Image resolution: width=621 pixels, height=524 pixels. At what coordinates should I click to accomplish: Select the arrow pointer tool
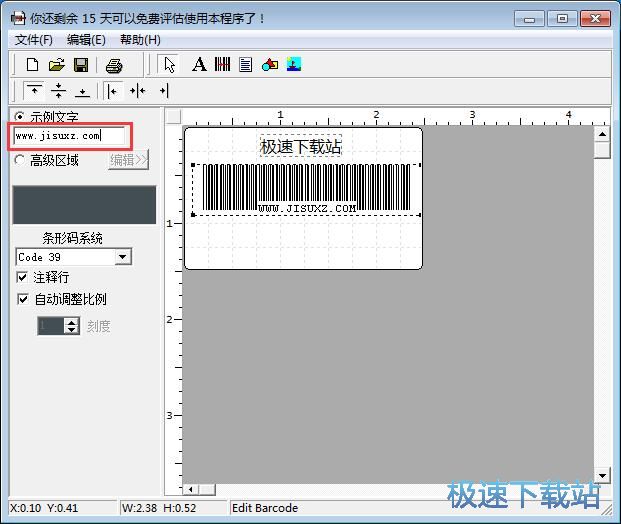169,65
